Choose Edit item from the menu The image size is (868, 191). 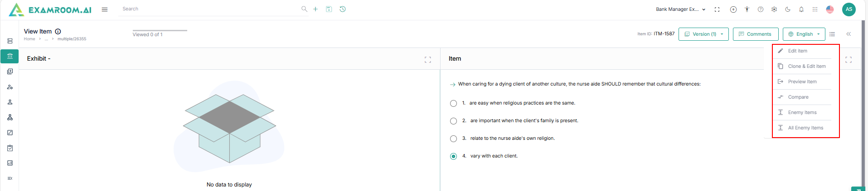(797, 51)
